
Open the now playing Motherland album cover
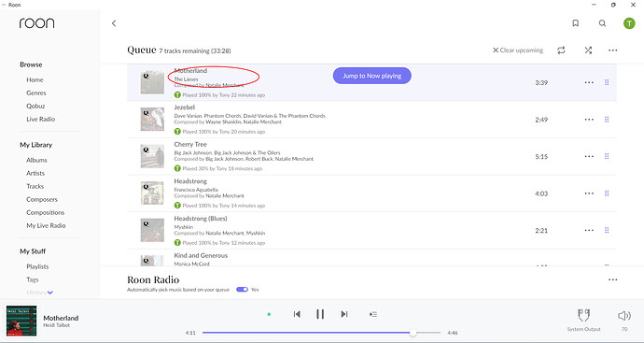pos(21,321)
